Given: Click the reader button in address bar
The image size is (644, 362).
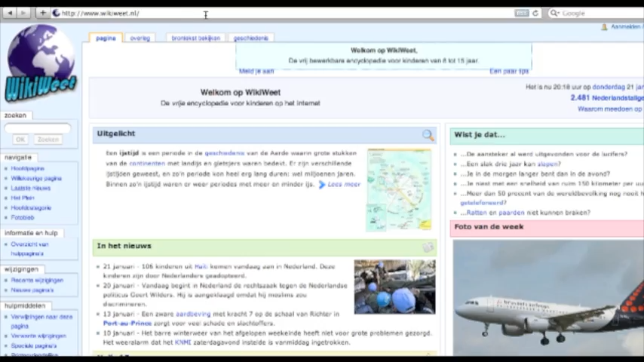Looking at the screenshot, I should tap(522, 13).
